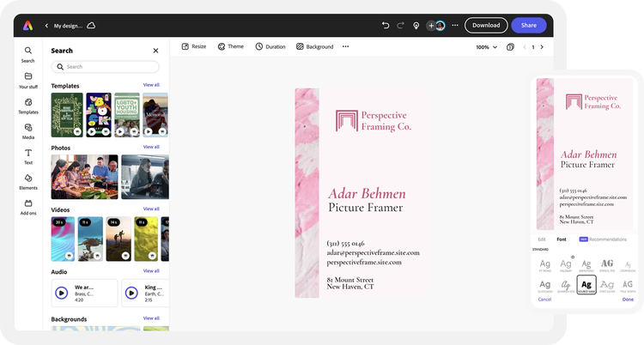View all Backgrounds

click(151, 318)
